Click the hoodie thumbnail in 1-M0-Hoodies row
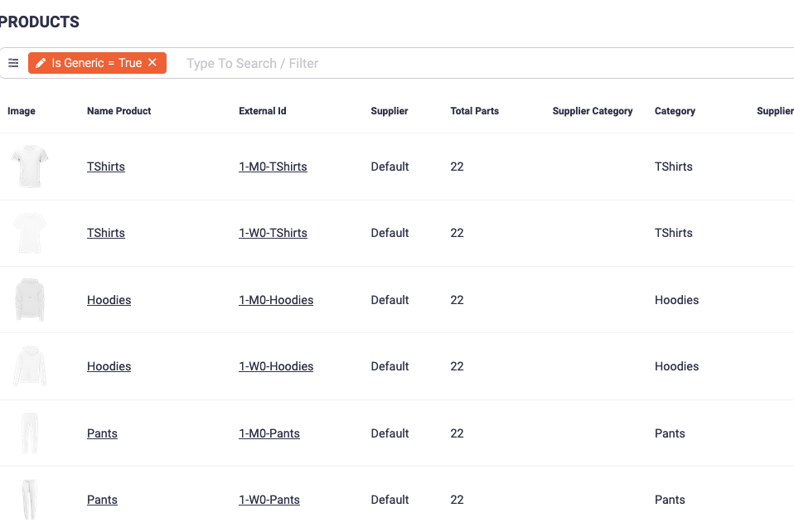The image size is (794, 532). click(30, 300)
